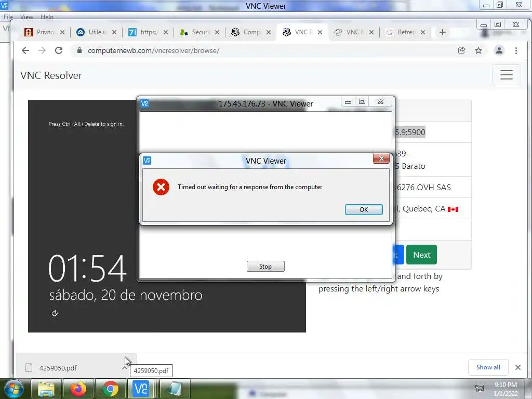The width and height of the screenshot is (532, 399).
Task: Go back in the browser
Action: (x=25, y=50)
